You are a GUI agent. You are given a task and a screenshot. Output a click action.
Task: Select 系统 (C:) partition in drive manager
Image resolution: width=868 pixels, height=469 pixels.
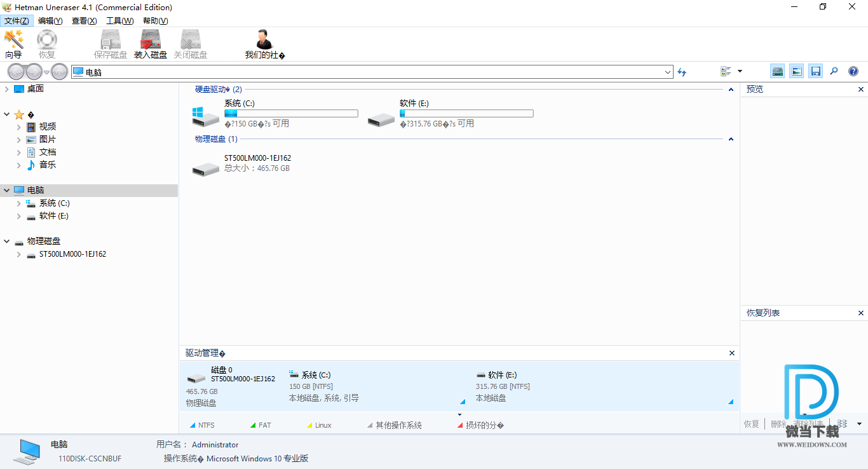pos(378,386)
